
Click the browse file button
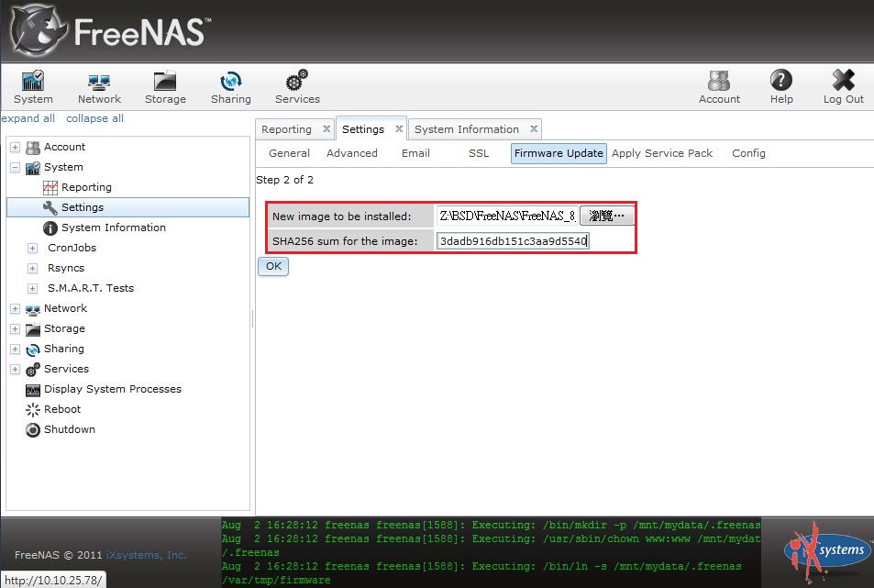point(606,216)
